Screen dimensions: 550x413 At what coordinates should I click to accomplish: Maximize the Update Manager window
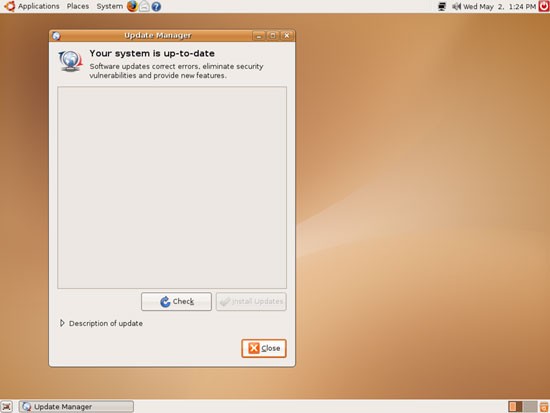[273, 36]
